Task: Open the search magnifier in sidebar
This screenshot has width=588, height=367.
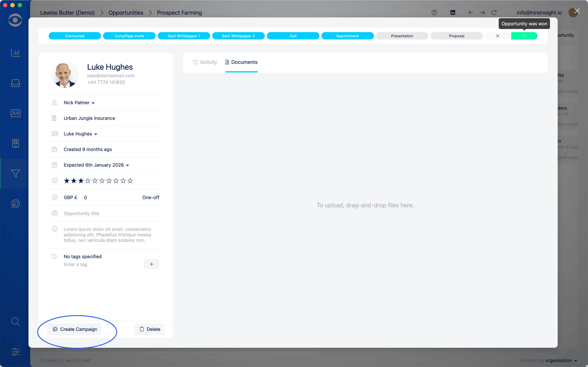Action: pos(15,322)
